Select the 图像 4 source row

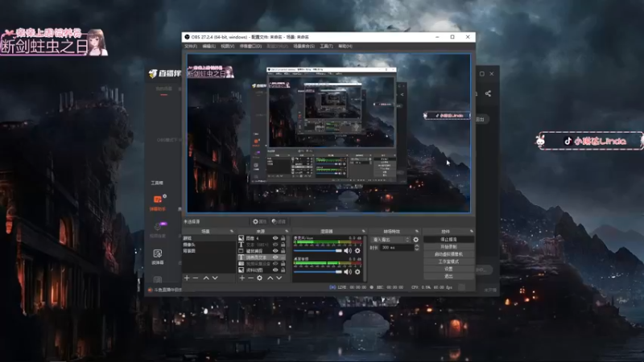[x=261, y=238]
